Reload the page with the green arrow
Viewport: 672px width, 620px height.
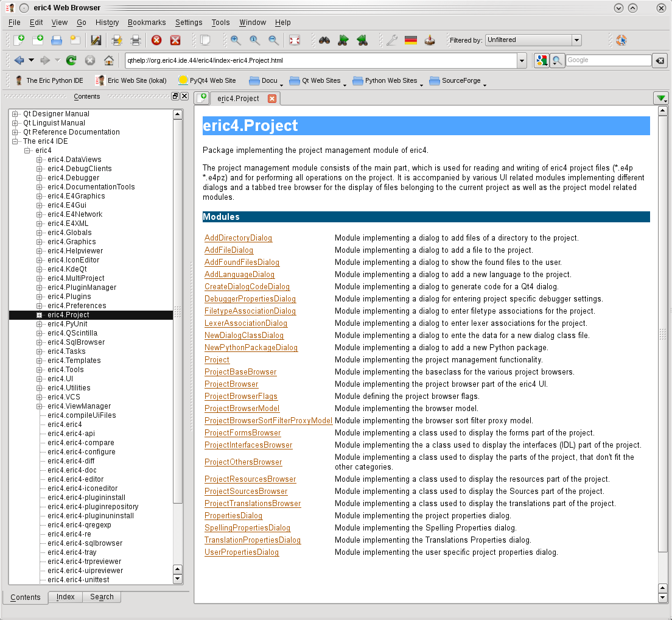click(71, 60)
